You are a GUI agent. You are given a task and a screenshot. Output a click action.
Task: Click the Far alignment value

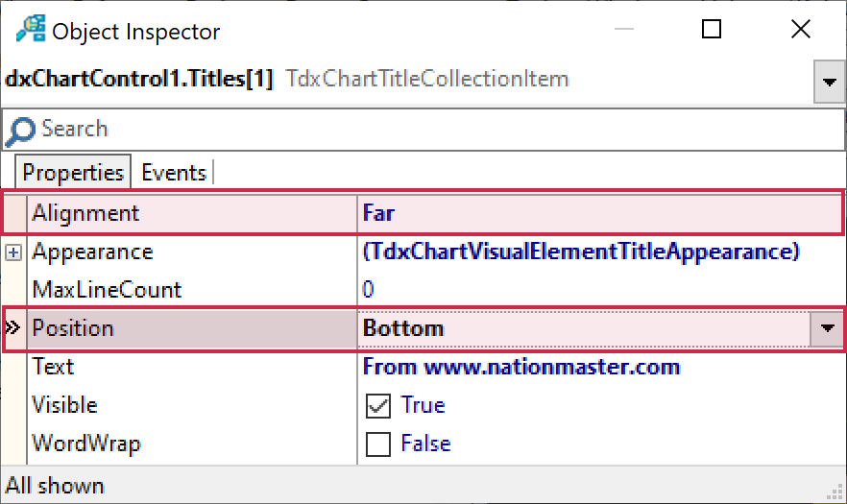coord(379,213)
